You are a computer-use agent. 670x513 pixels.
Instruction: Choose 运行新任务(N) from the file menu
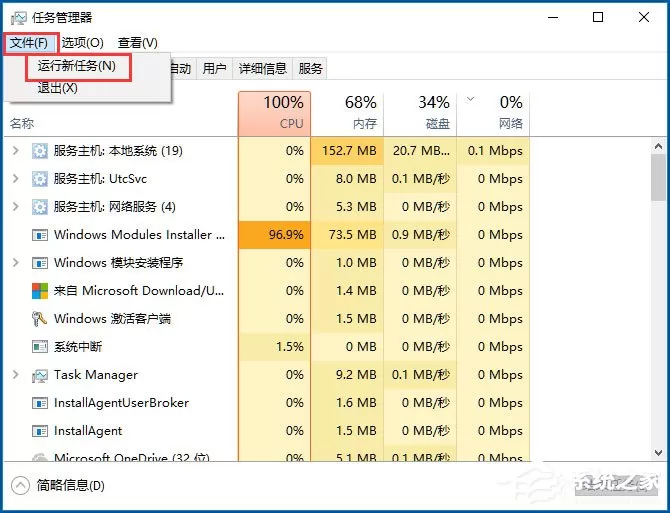tap(77, 66)
